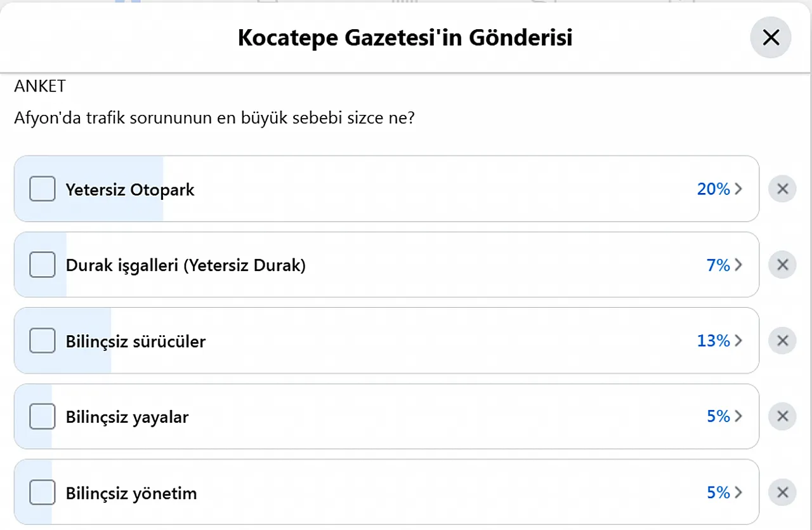The width and height of the screenshot is (812, 530).
Task: Close the Kocatepe Gazetesi post dialog
Action: pyautogui.click(x=770, y=38)
